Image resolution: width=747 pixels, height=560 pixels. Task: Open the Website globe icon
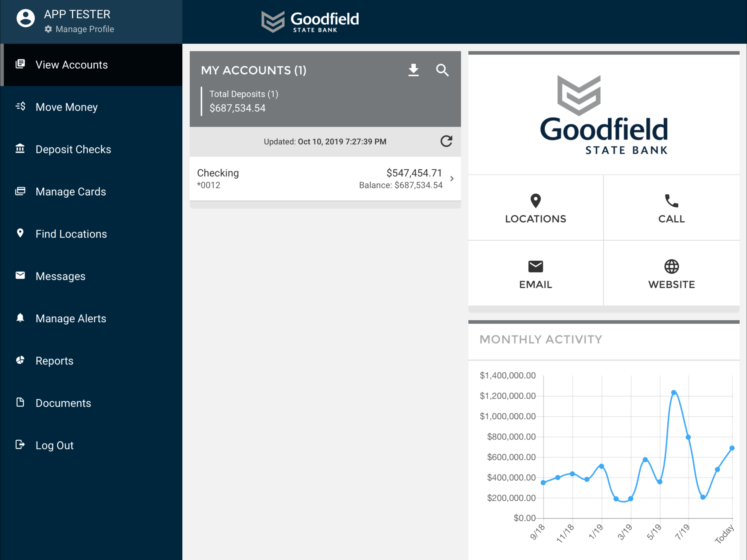[671, 267]
